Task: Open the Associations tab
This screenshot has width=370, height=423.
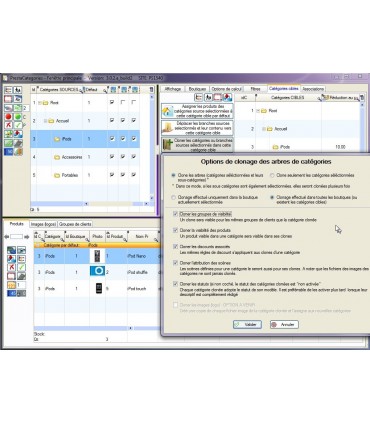Action: 313,89
